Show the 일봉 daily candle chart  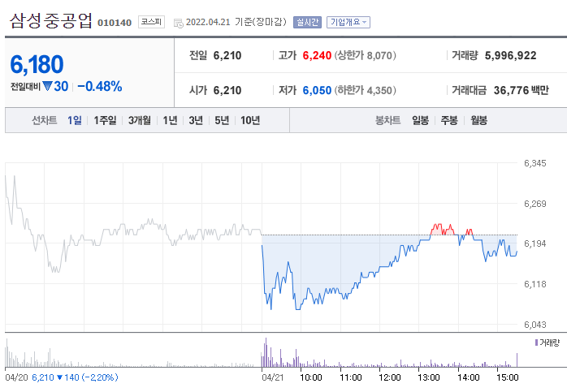(420, 120)
